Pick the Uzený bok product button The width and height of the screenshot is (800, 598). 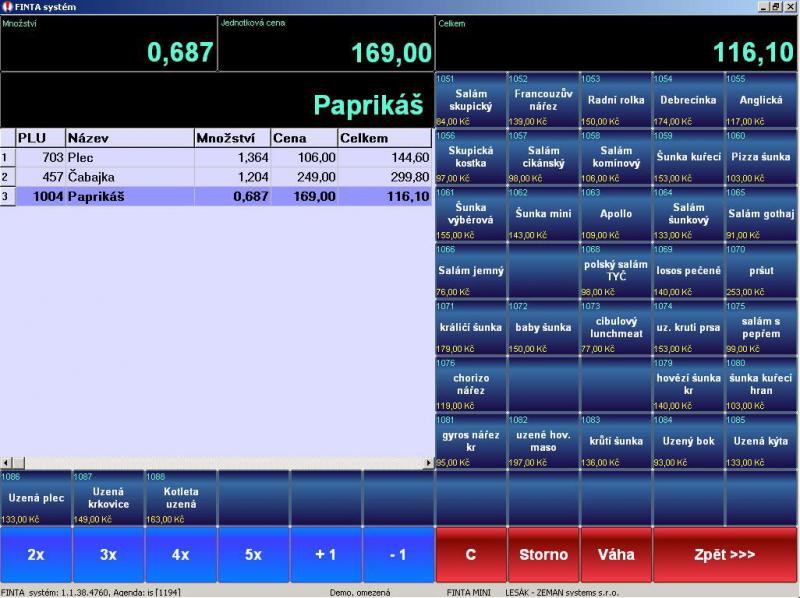(x=688, y=441)
